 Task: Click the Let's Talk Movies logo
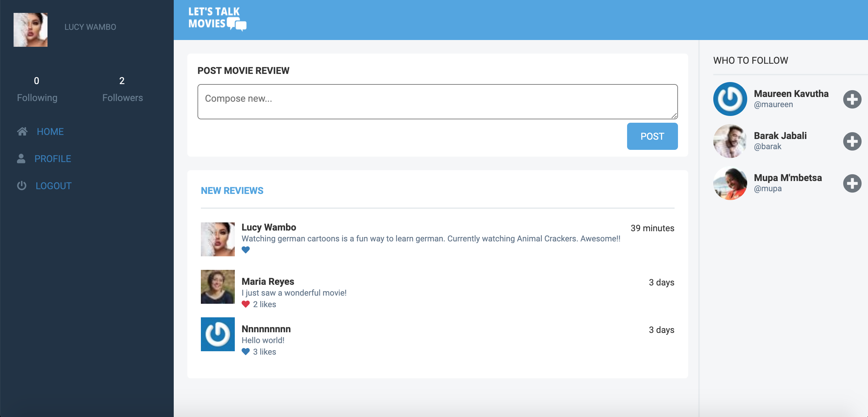point(217,19)
